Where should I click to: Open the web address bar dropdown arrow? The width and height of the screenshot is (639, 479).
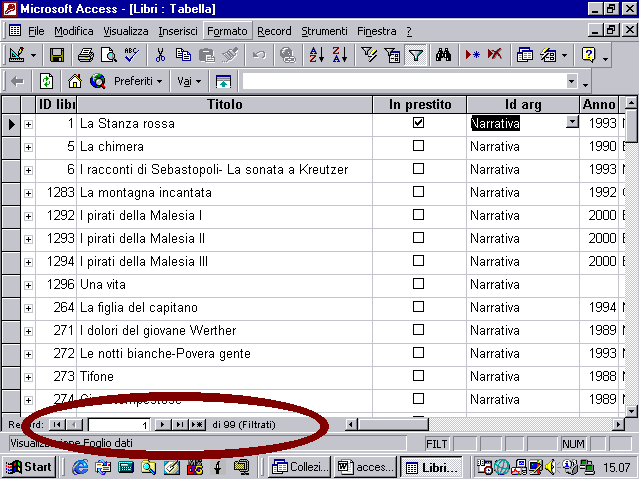tap(571, 81)
